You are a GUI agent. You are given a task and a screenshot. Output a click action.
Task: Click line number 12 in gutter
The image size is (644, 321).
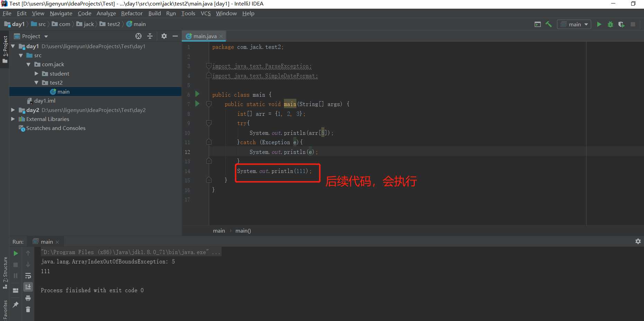[x=187, y=152]
